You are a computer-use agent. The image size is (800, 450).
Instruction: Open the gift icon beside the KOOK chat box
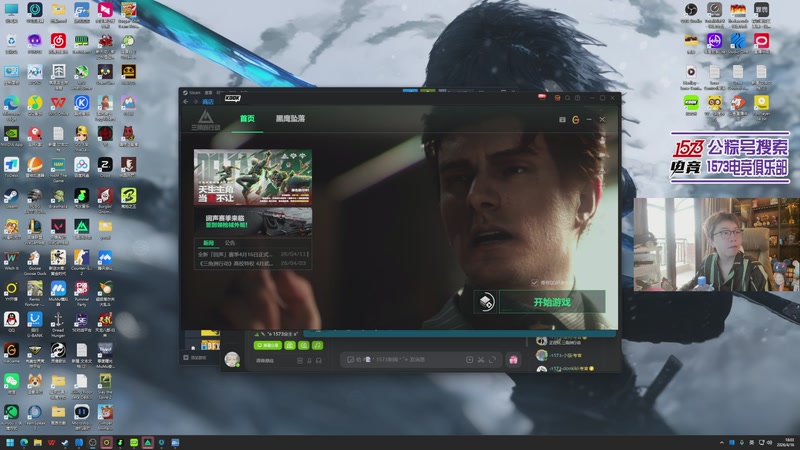[x=513, y=360]
